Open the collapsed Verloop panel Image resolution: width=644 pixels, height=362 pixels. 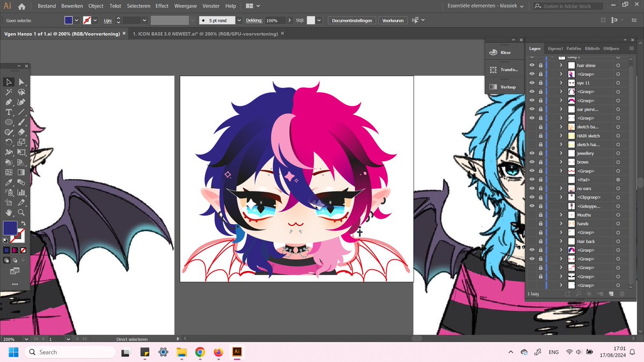click(504, 87)
